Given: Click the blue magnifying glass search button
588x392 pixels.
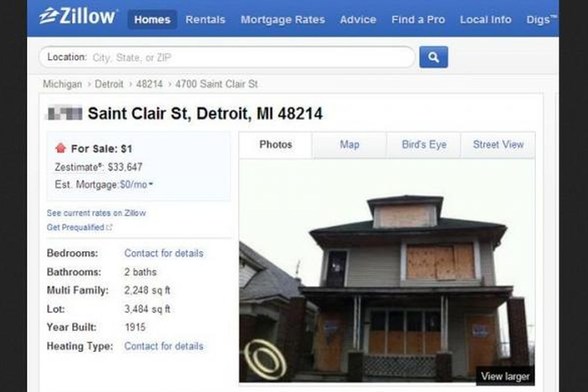Looking at the screenshot, I should tap(434, 57).
